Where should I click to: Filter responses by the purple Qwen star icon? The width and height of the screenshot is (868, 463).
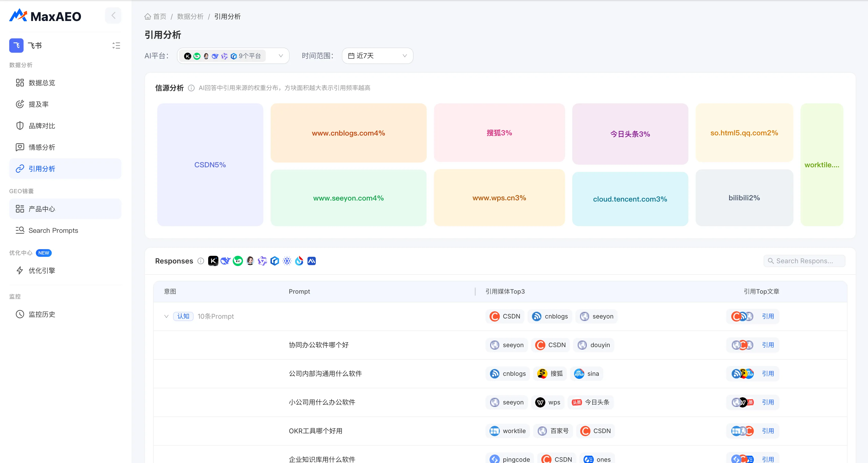pyautogui.click(x=262, y=261)
